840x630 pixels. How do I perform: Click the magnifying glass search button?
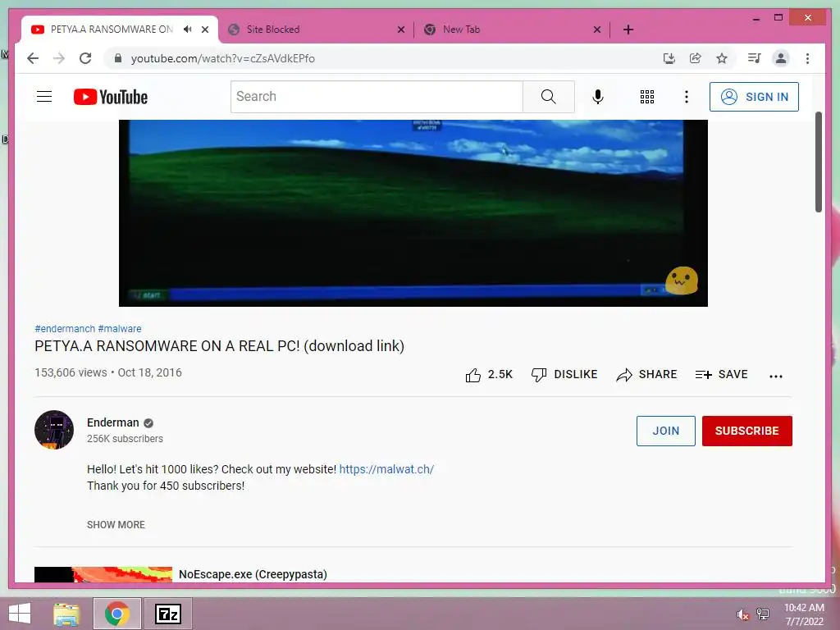click(549, 97)
